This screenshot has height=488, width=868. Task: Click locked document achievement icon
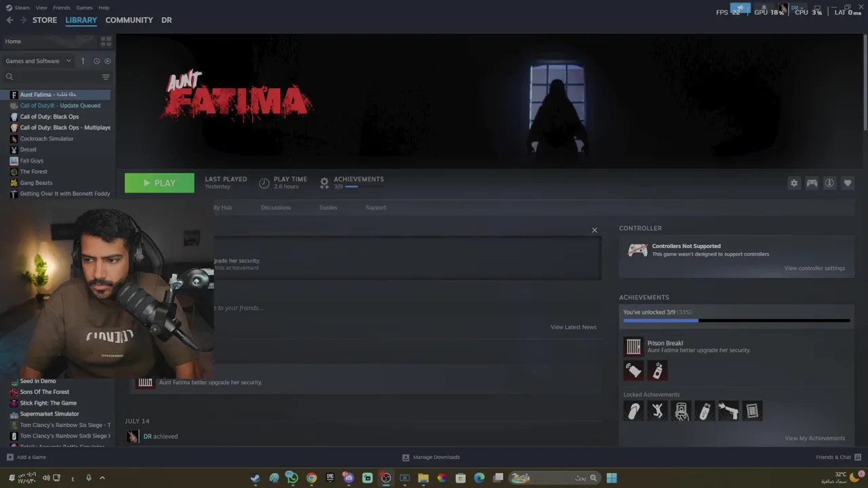click(752, 411)
